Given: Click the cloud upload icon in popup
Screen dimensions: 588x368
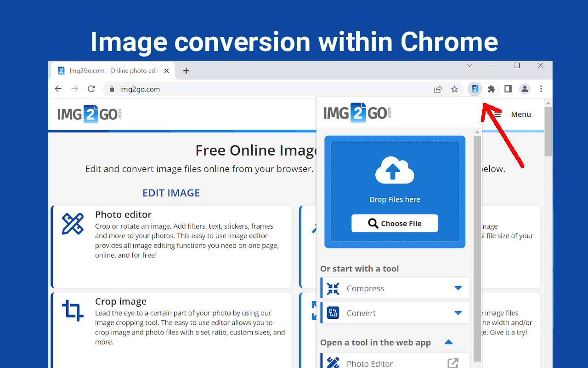Looking at the screenshot, I should coord(395,171).
